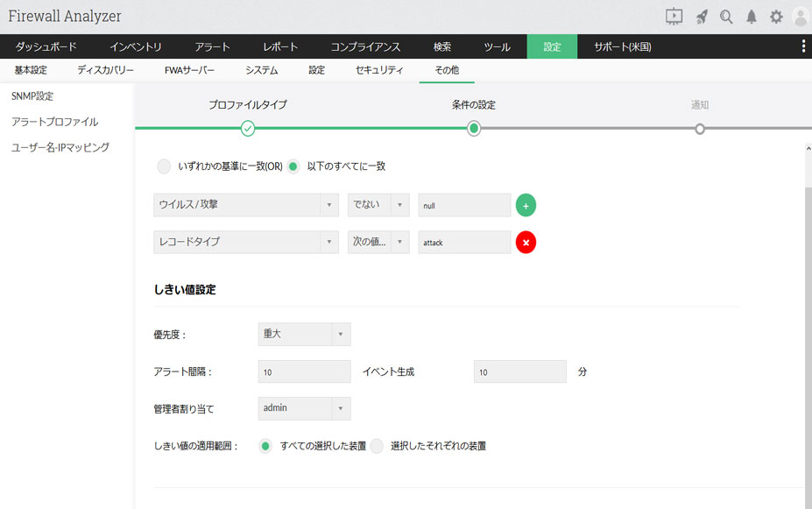
Task: Open the three-dot overflow menu
Action: click(803, 46)
